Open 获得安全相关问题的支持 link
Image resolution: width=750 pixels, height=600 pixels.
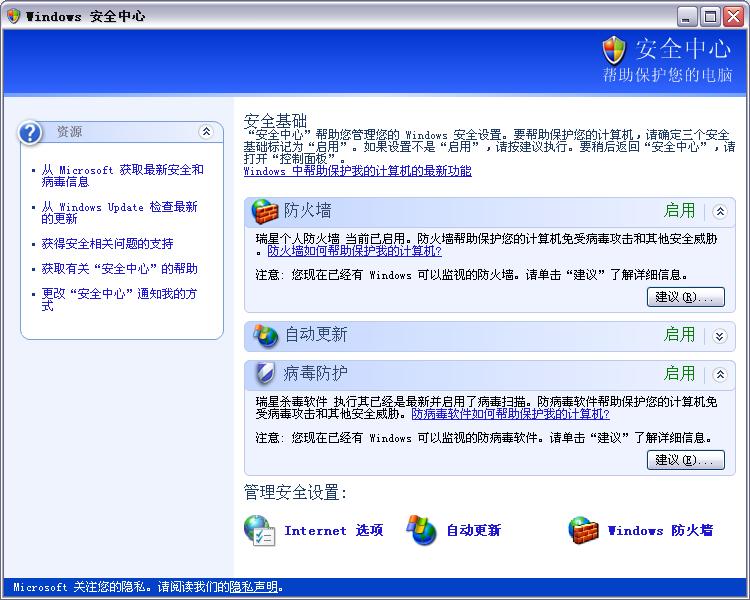click(107, 244)
